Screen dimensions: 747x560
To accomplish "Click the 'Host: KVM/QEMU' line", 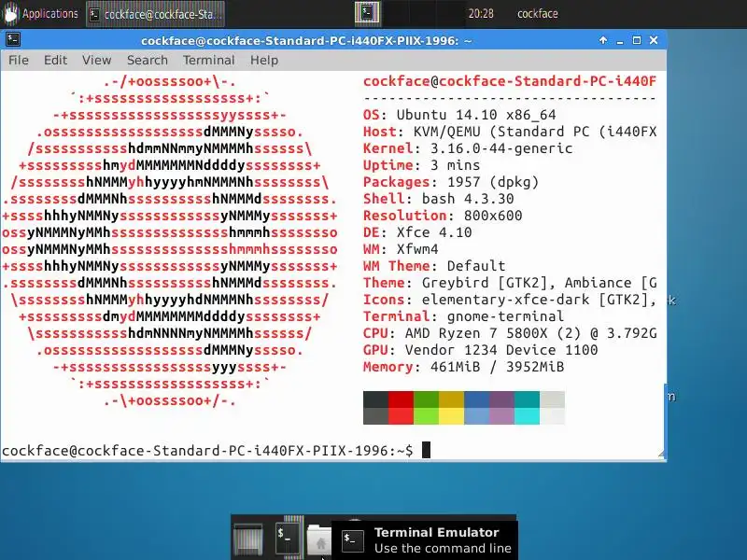I will (x=510, y=132).
